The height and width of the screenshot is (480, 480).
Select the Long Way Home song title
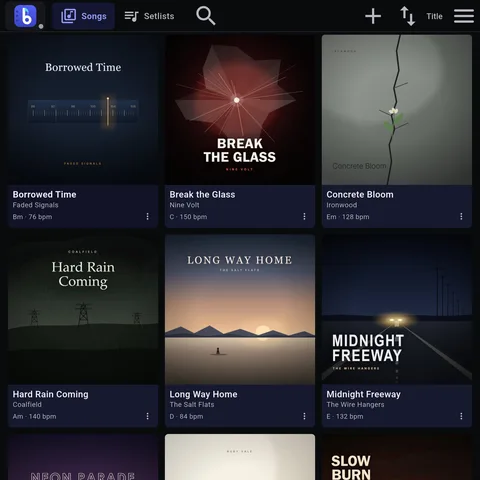[x=203, y=394]
